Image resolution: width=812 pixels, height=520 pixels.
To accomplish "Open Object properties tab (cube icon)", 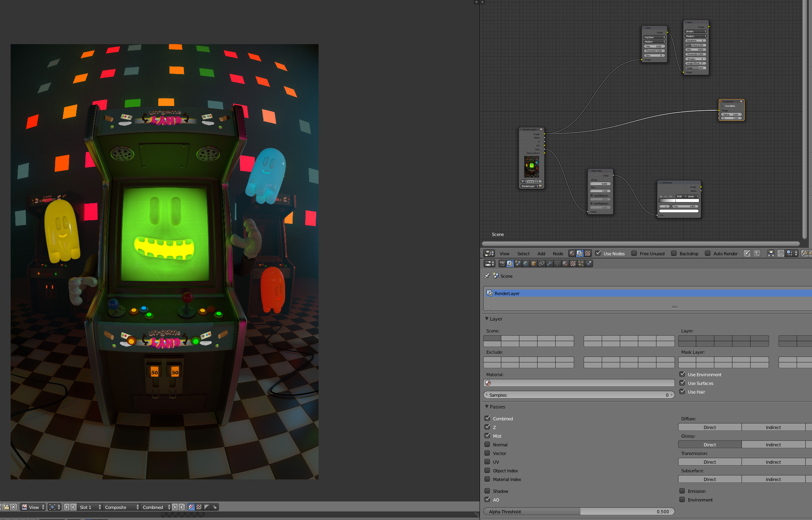I will click(x=534, y=264).
